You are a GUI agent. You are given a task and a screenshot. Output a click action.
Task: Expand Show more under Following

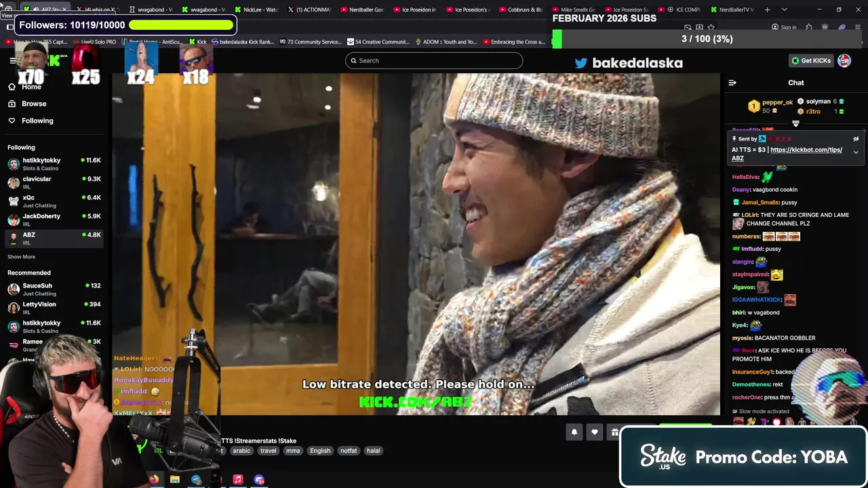click(21, 257)
